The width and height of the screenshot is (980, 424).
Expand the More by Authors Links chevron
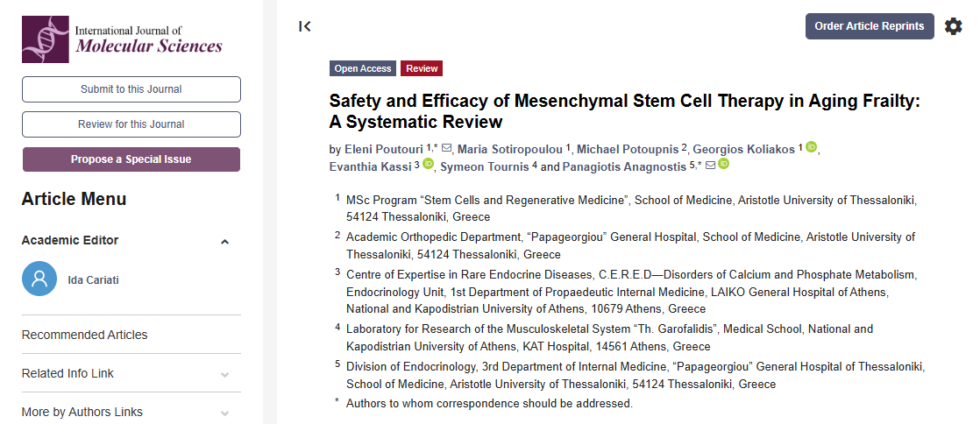click(225, 413)
